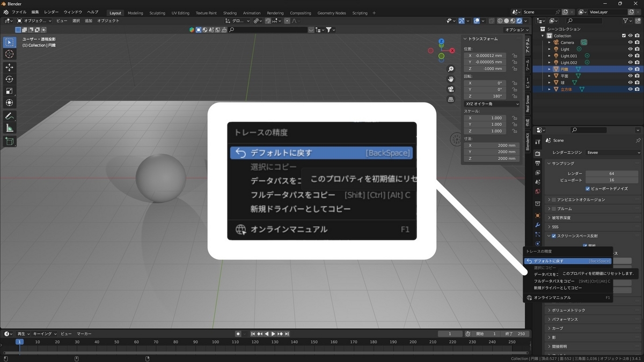Collapse the トランスフォーム sidebar panel
The width and height of the screenshot is (644, 362).
[x=483, y=39]
